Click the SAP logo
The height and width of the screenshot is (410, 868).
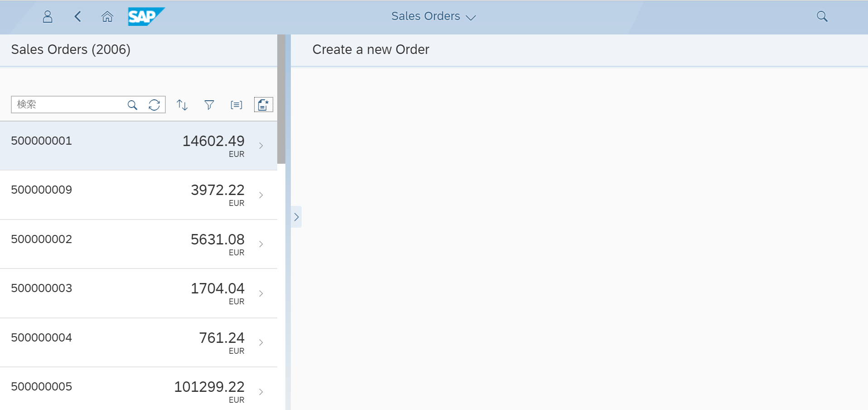[x=146, y=17]
